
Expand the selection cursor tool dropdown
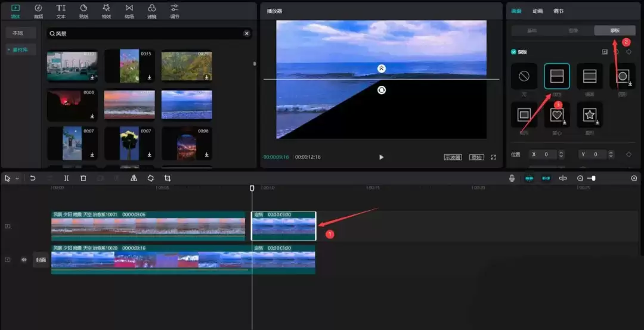coord(17,179)
